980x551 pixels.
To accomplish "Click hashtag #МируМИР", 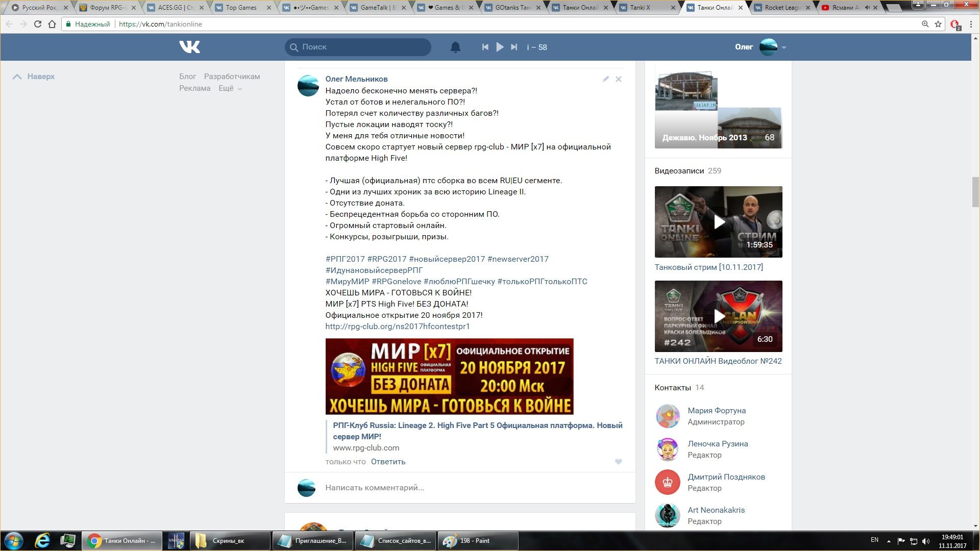I will click(x=347, y=282).
